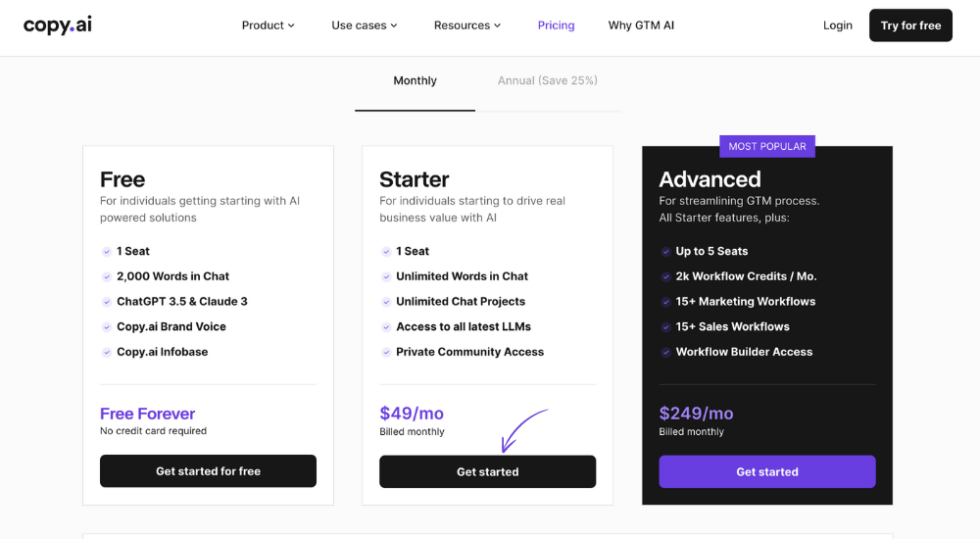Click Get started under Advanced plan

tap(767, 472)
